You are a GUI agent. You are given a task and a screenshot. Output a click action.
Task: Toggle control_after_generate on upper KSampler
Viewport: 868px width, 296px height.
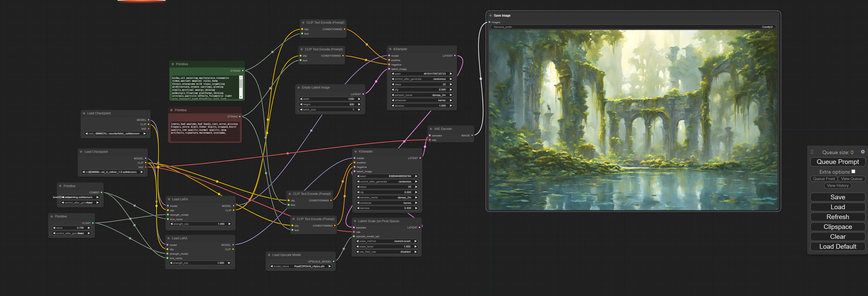click(422, 79)
